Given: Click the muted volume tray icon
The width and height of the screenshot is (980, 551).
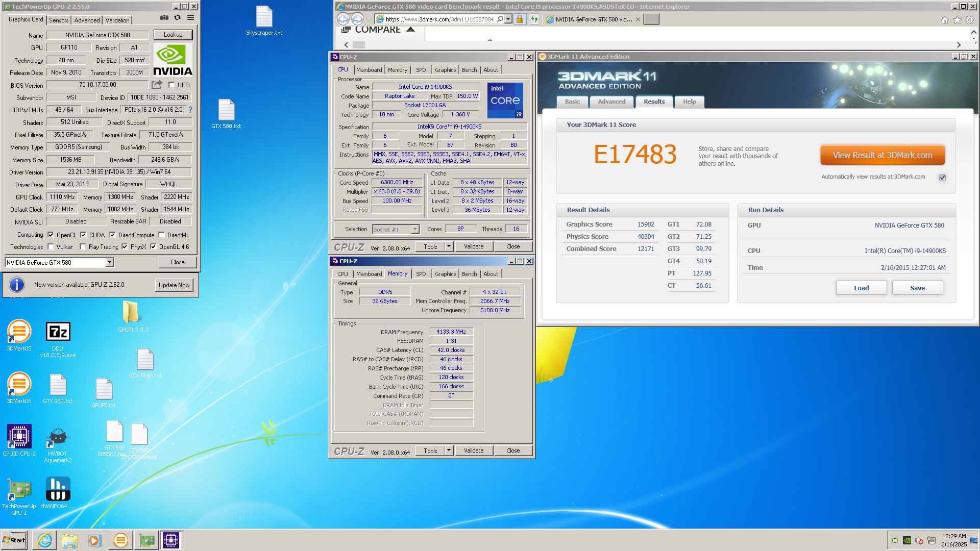Looking at the screenshot, I should [x=919, y=540].
